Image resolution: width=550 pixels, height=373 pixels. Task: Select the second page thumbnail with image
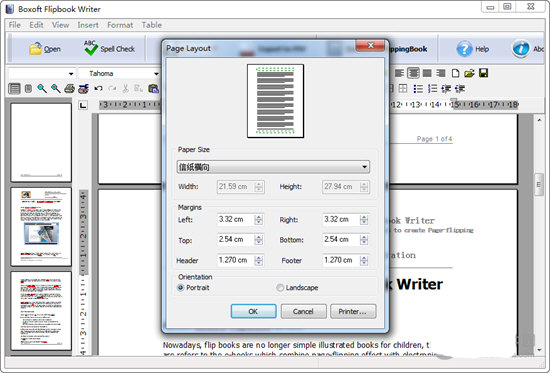(x=41, y=227)
